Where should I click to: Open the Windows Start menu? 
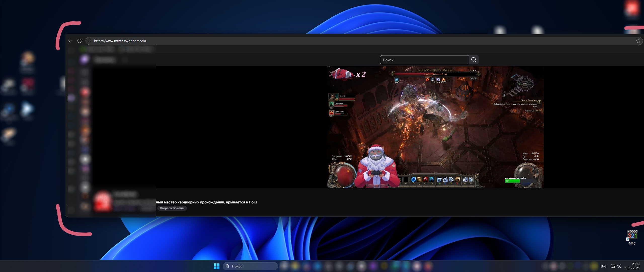pos(216,266)
